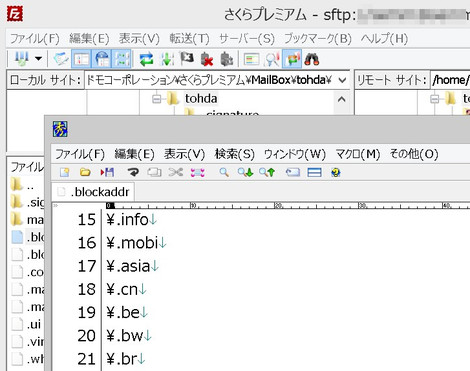Viewport: 470px width, 371px height.
Task: Open FileZilla ブックマーク(B) menu
Action: (x=318, y=39)
